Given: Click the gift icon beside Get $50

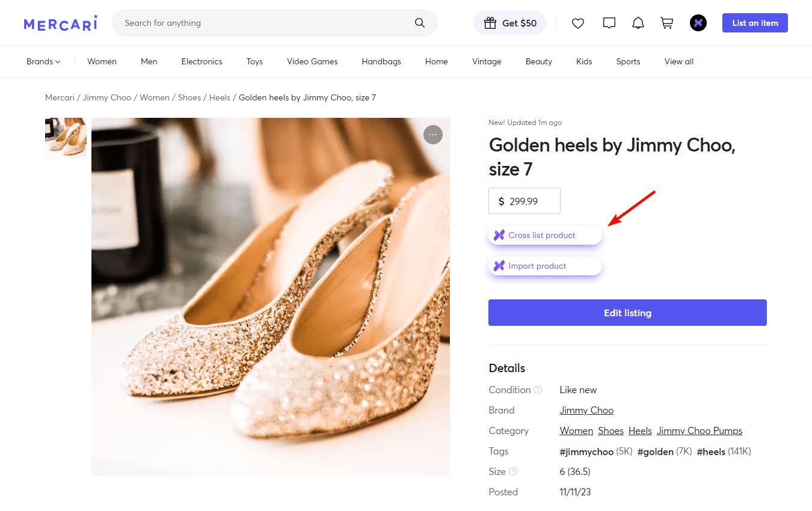Looking at the screenshot, I should (x=490, y=23).
